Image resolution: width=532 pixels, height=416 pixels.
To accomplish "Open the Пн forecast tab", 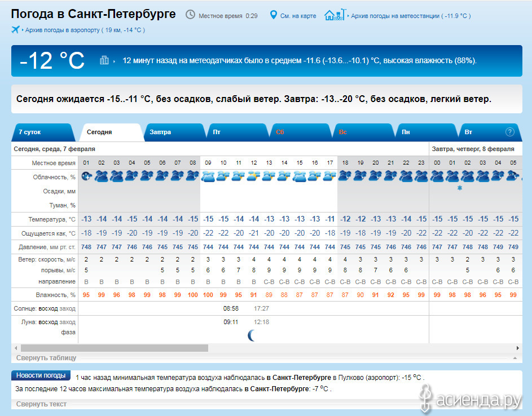I will (x=427, y=132).
